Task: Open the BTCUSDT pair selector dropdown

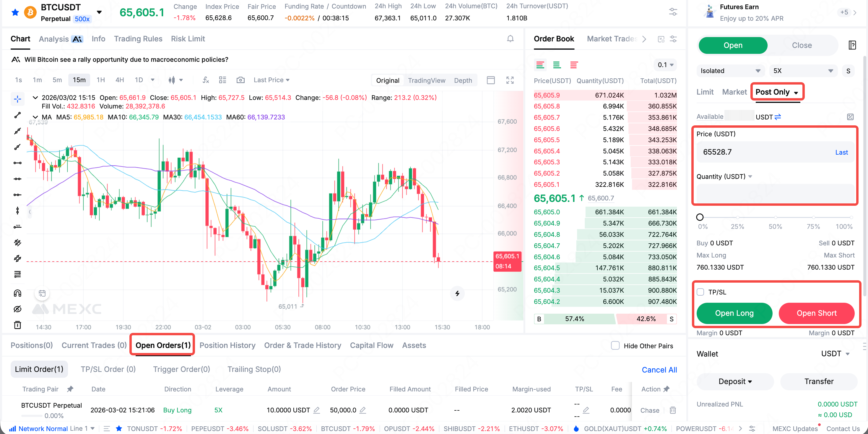Action: coord(99,12)
